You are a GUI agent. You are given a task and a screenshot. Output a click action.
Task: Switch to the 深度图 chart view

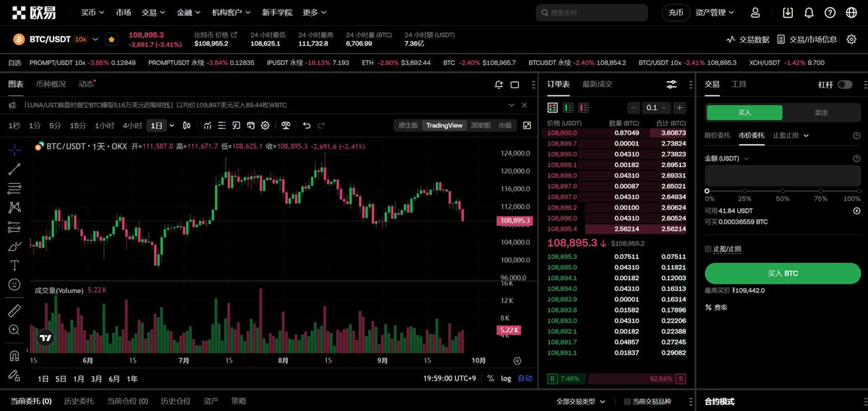tap(480, 125)
